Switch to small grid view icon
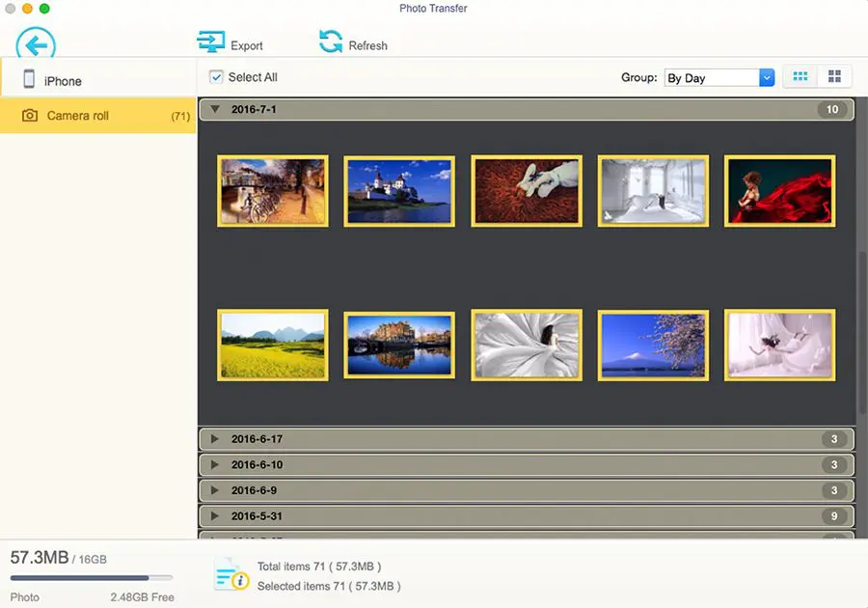The width and height of the screenshot is (868, 608). coord(800,77)
